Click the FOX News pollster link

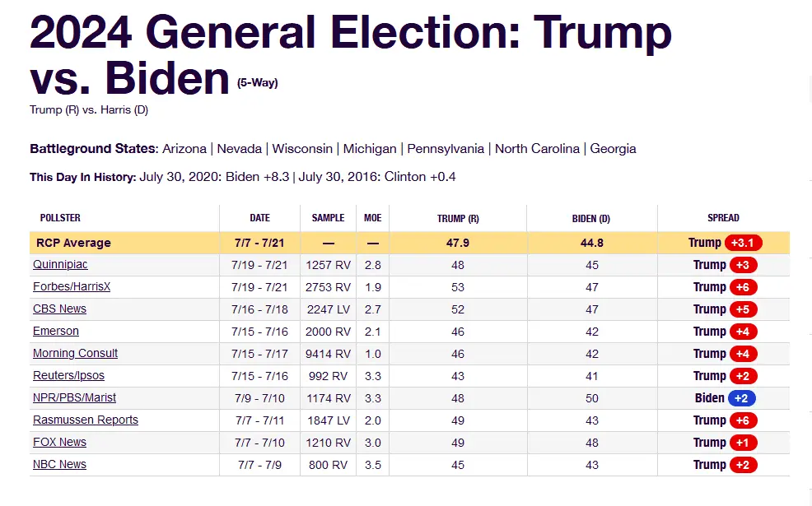coord(59,443)
